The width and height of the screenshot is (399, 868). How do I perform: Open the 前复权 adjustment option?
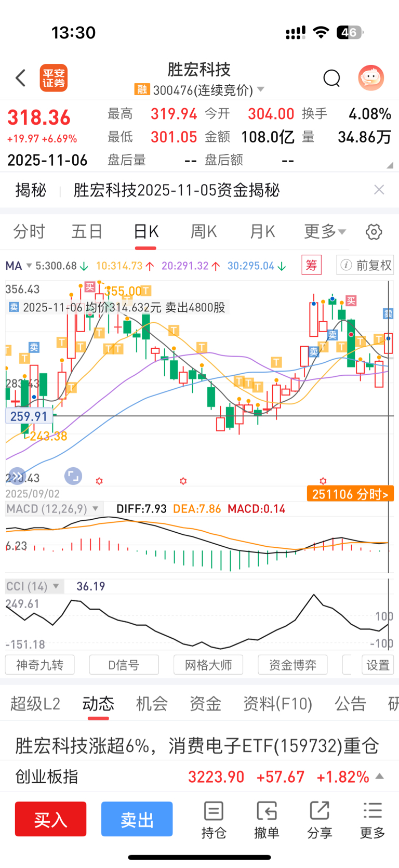coord(365,265)
